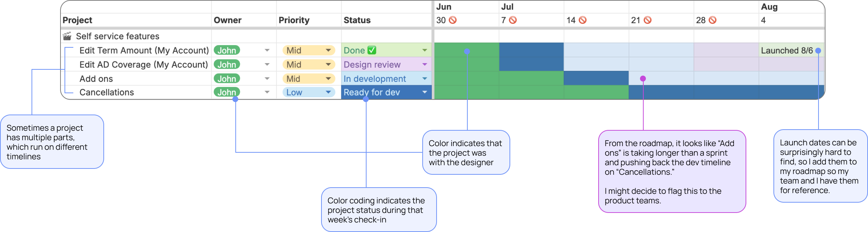Click John owner tag on Cancellations

pos(227,92)
